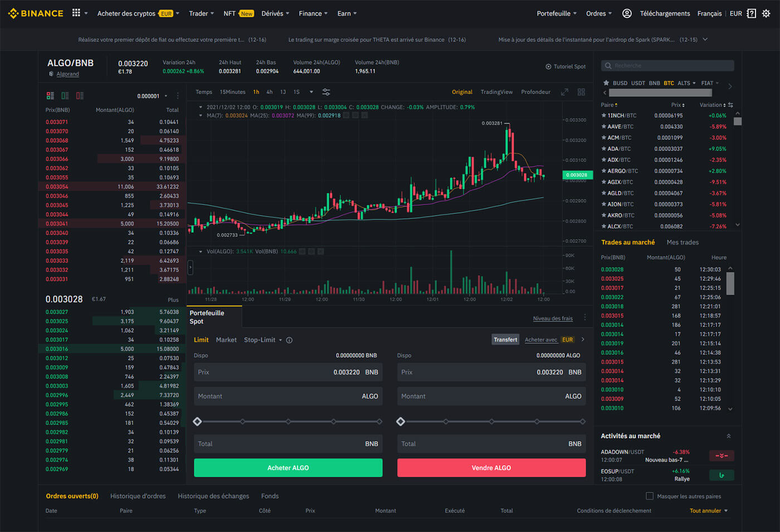
Task: Open the Niveau des frais link
Action: click(x=553, y=319)
